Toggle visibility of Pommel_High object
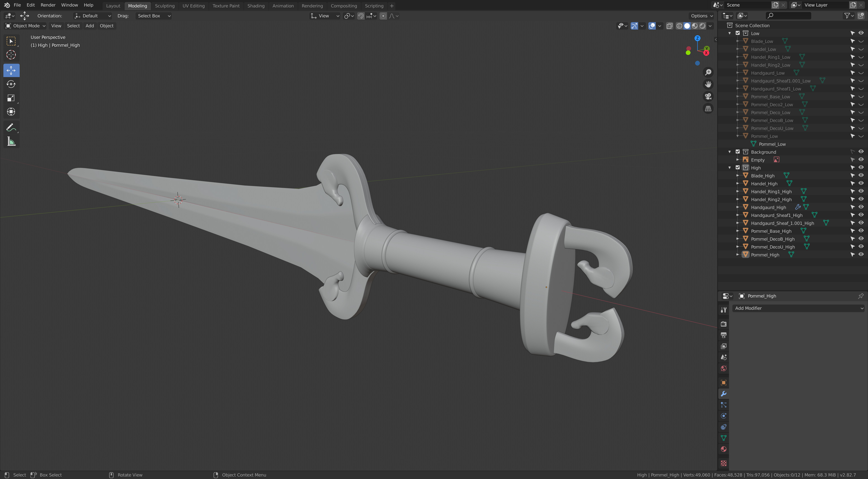 coord(861,255)
